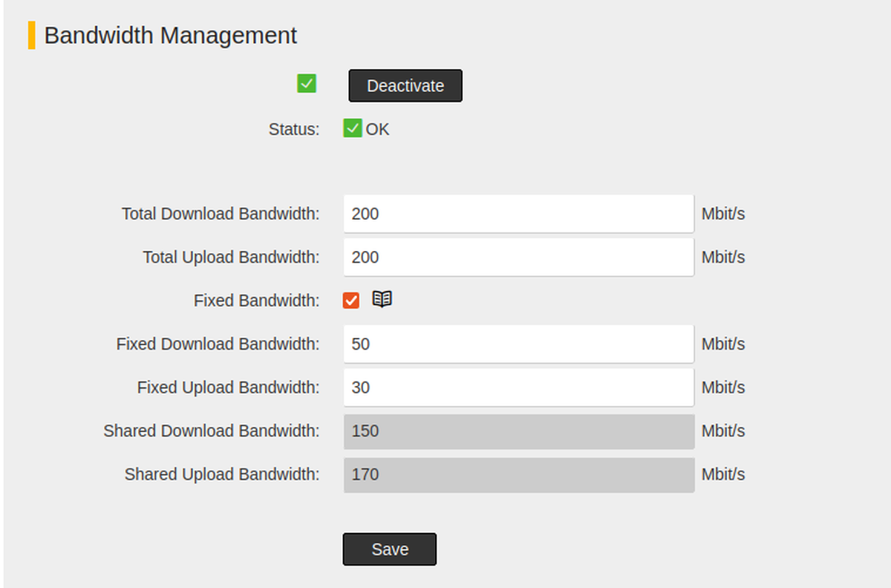Edit the Total Download Bandwidth field
This screenshot has height=588, width=891.
point(518,214)
